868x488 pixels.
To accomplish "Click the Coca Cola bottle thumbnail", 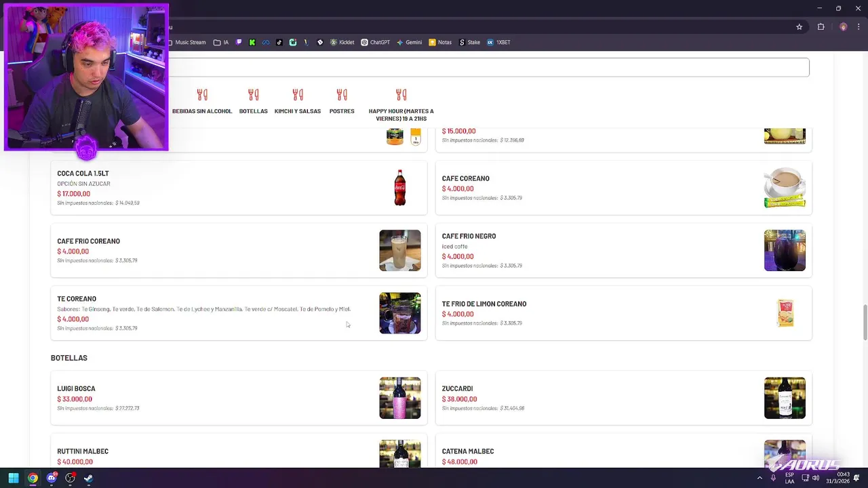I will 400,188.
